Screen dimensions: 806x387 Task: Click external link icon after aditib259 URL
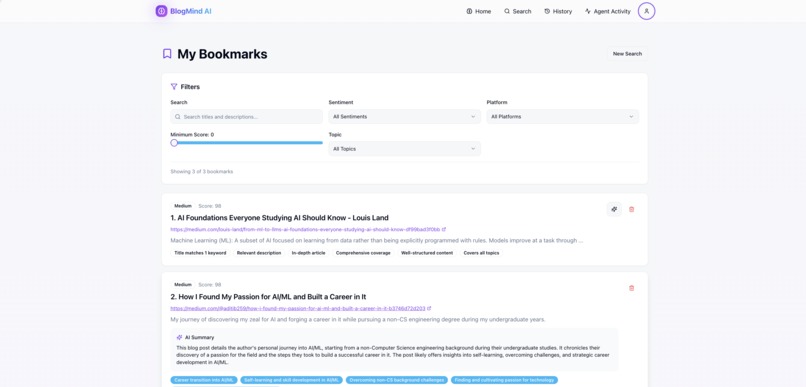pyautogui.click(x=429, y=308)
